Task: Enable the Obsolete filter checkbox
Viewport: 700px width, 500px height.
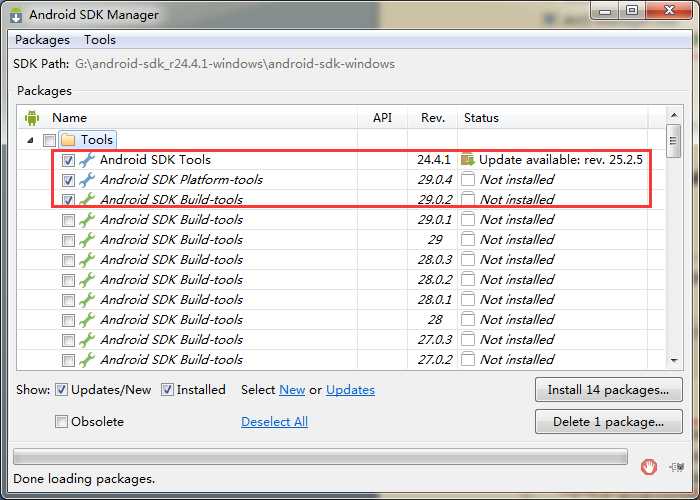Action: coord(61,421)
